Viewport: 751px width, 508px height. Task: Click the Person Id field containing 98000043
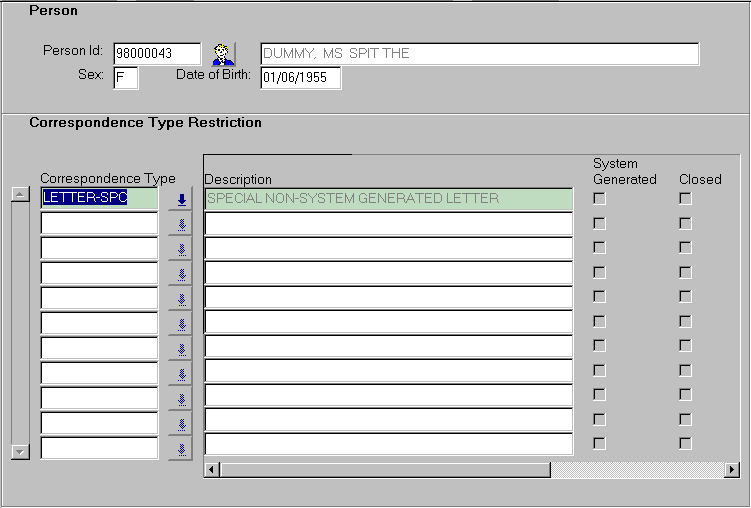[x=157, y=54]
